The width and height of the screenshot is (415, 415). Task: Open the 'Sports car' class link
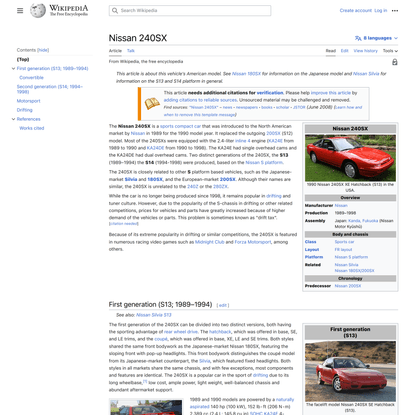(x=344, y=242)
